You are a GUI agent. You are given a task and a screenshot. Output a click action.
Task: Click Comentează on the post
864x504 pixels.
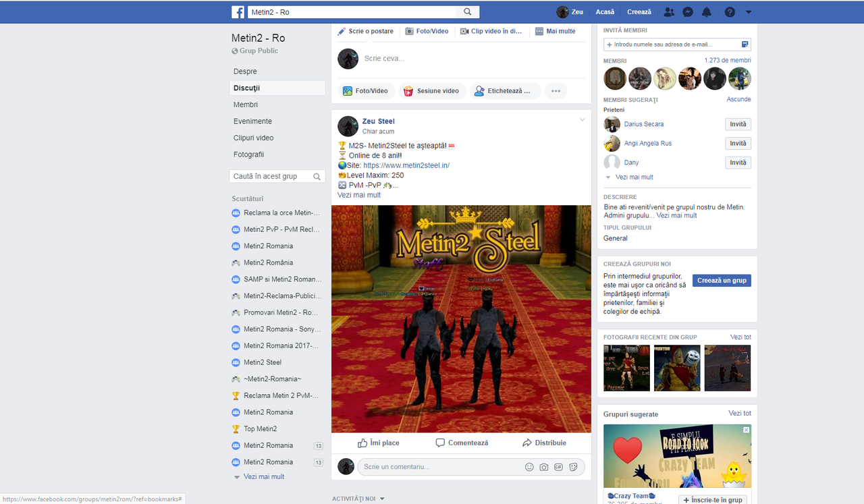pyautogui.click(x=462, y=443)
